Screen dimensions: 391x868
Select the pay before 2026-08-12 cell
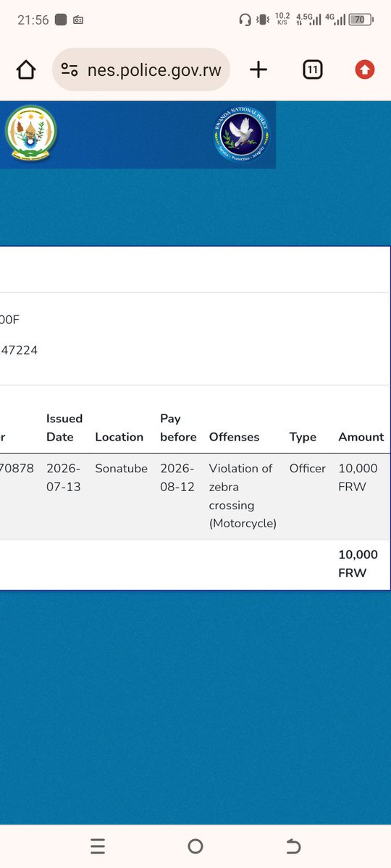[177, 477]
